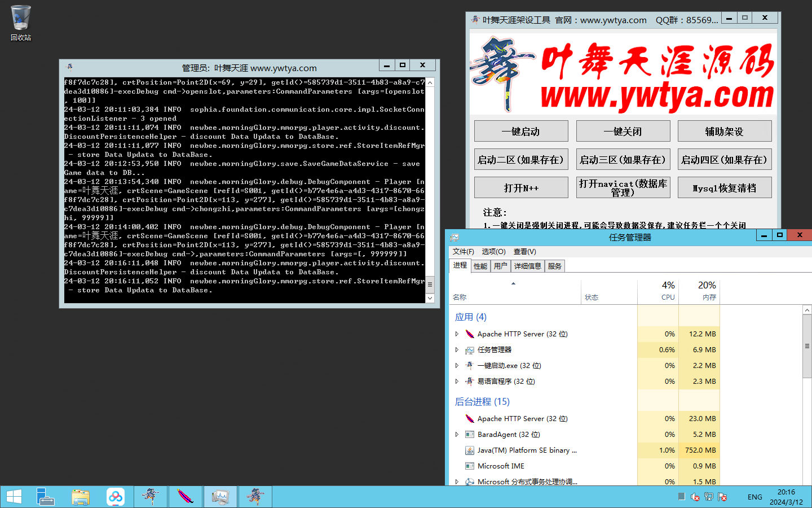
Task: Switch to the 服务 tab
Action: (x=554, y=266)
